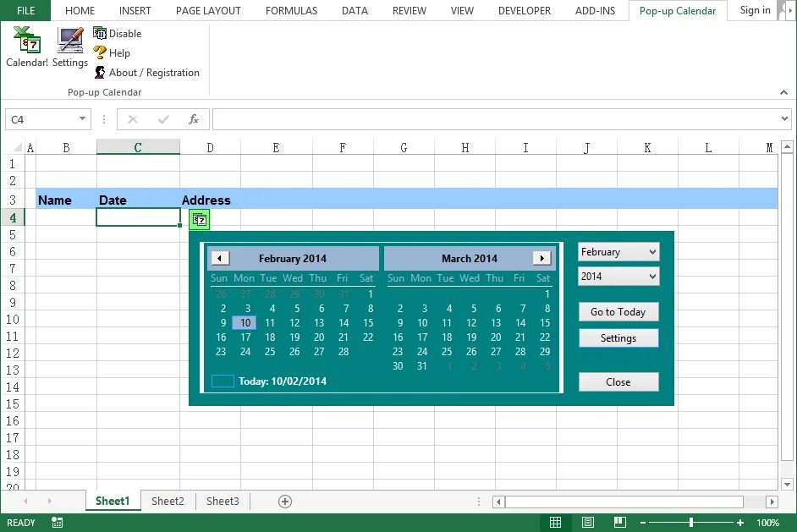
Task: Open Pop-up Calendar Settings in ribbon
Action: coord(70,47)
